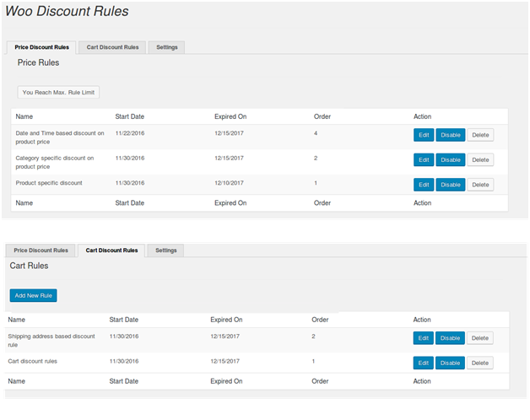Click the Expired On header at top of Price Rules table
530x420 pixels.
pos(230,116)
